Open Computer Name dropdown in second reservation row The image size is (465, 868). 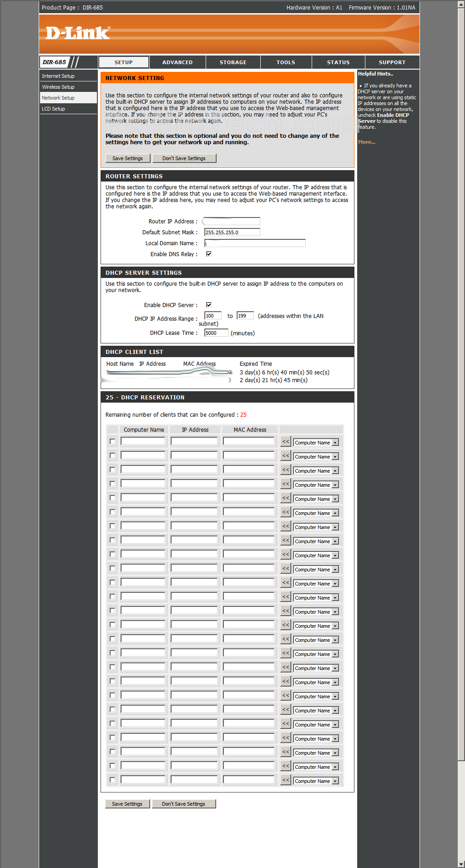coord(316,457)
